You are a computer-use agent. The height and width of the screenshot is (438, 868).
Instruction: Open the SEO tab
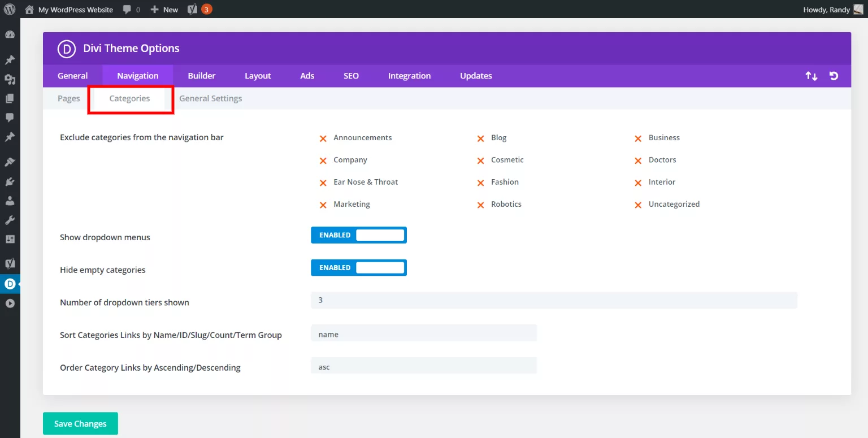coord(351,76)
